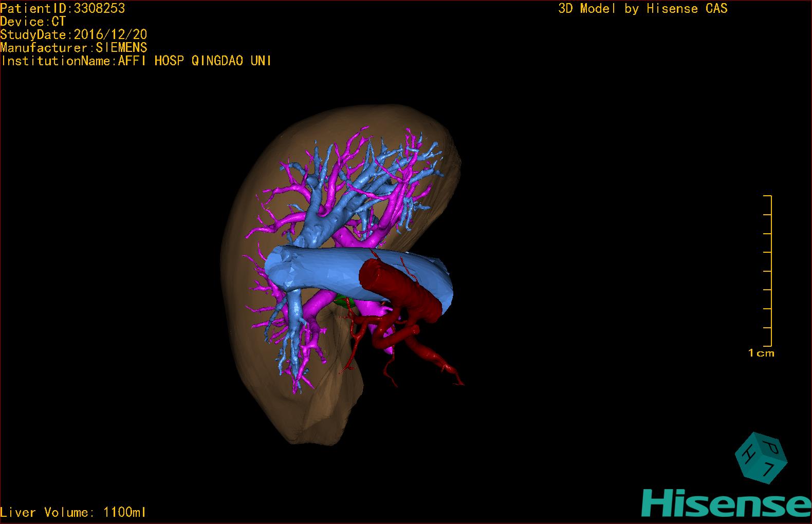
Task: Select the small green structure under the vena cava
Action: click(340, 302)
